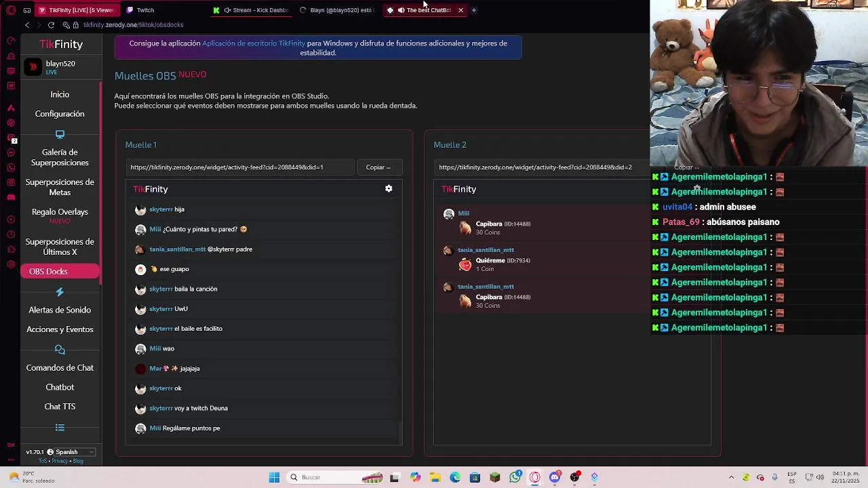Open Microsoft Store from taskbar
This screenshot has height=488, width=868.
coord(475,477)
